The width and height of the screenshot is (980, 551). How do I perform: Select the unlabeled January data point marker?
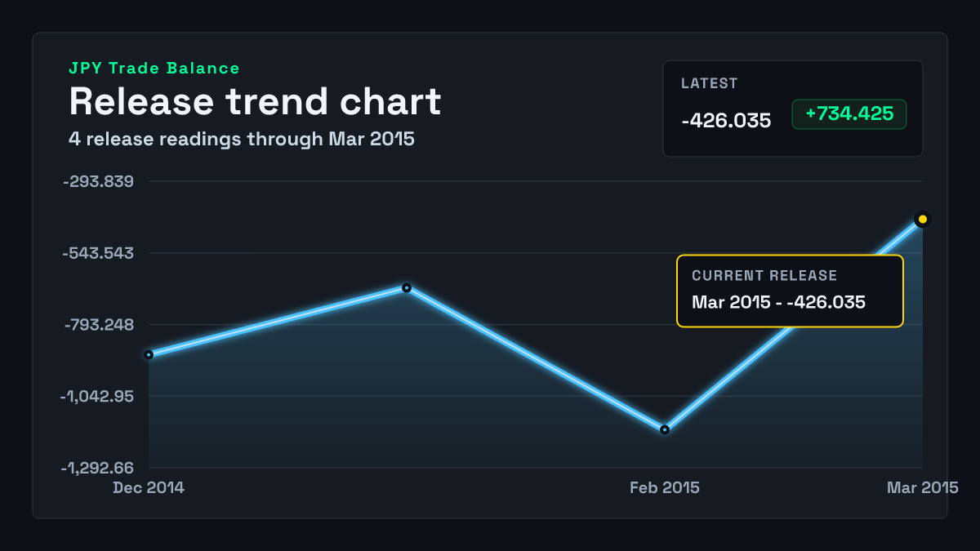pos(407,287)
